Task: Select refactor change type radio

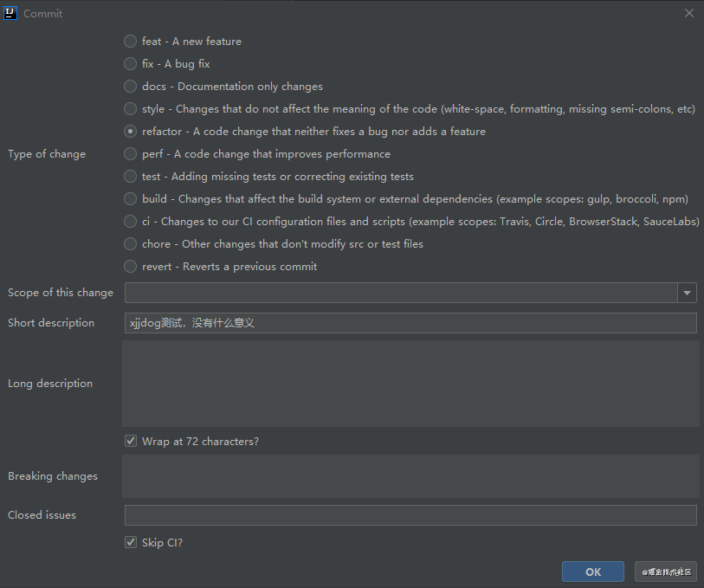Action: click(x=130, y=132)
